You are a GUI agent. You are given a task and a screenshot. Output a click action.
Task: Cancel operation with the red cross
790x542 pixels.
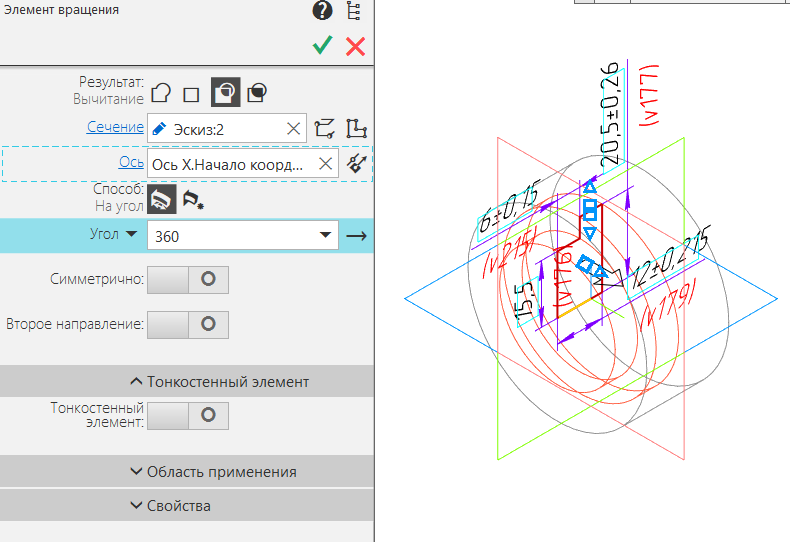(x=355, y=46)
